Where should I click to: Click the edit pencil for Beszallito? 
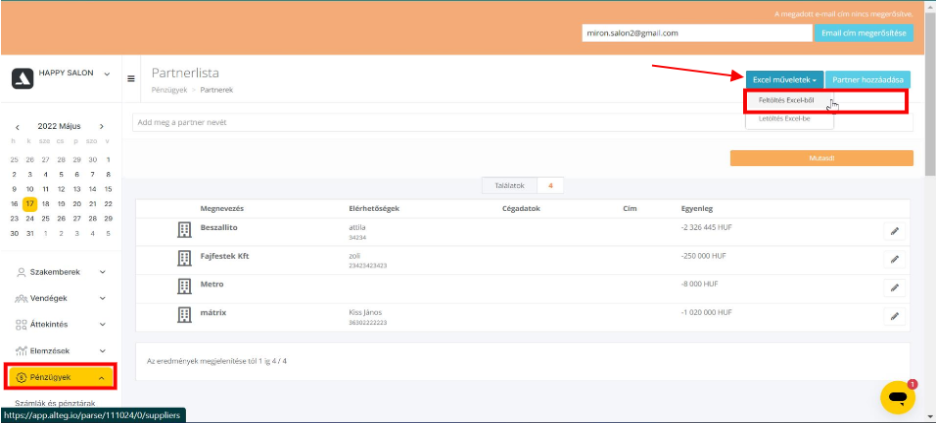coord(894,231)
